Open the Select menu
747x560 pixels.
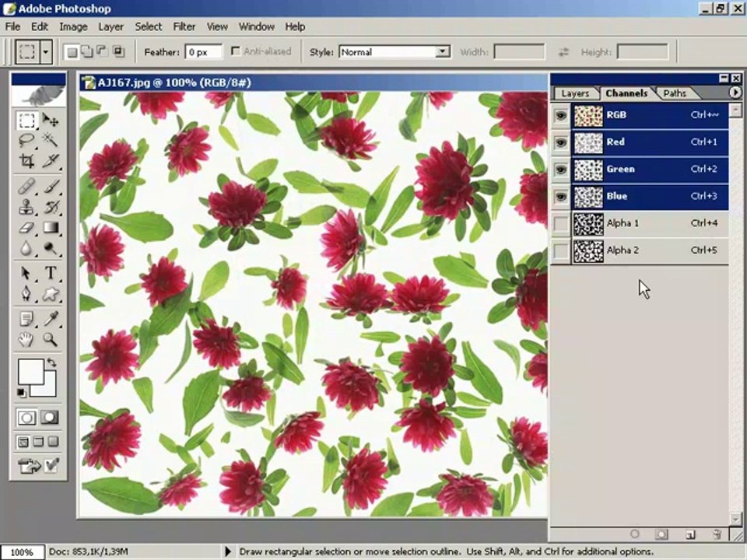148,26
